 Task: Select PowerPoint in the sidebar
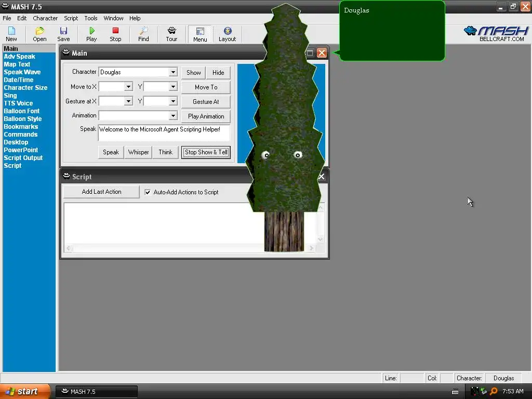21,150
